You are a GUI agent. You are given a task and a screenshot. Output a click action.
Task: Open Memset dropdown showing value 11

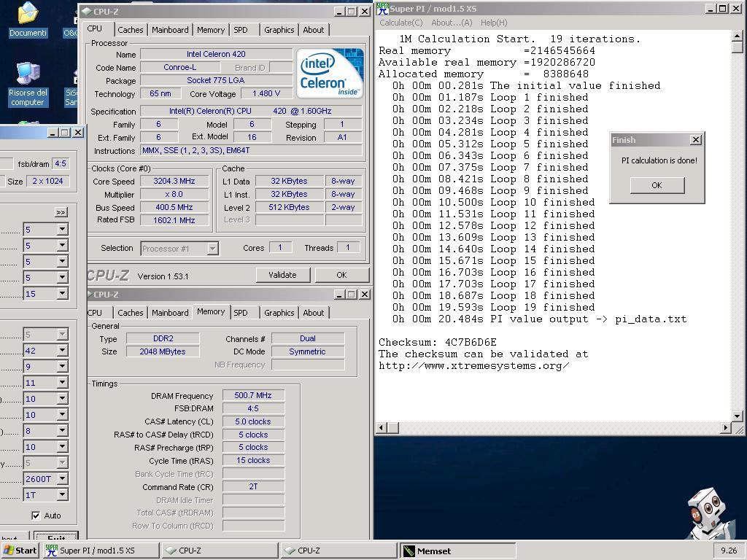click(x=63, y=383)
